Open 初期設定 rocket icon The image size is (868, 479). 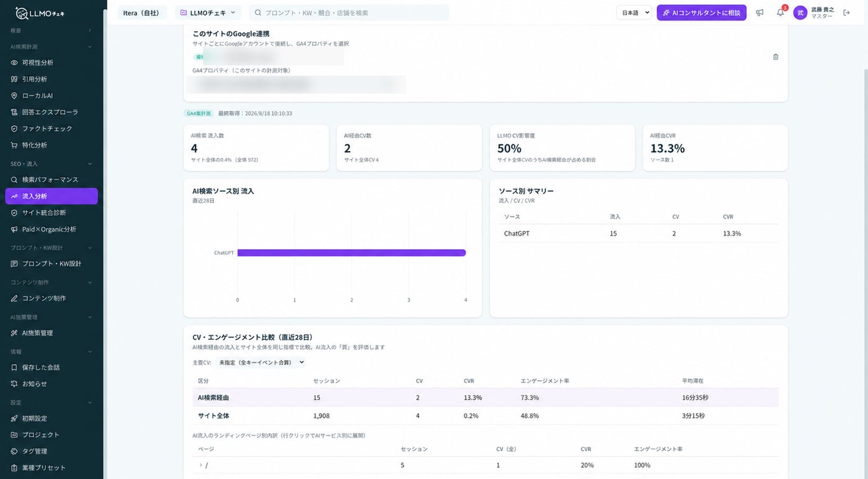tap(14, 418)
